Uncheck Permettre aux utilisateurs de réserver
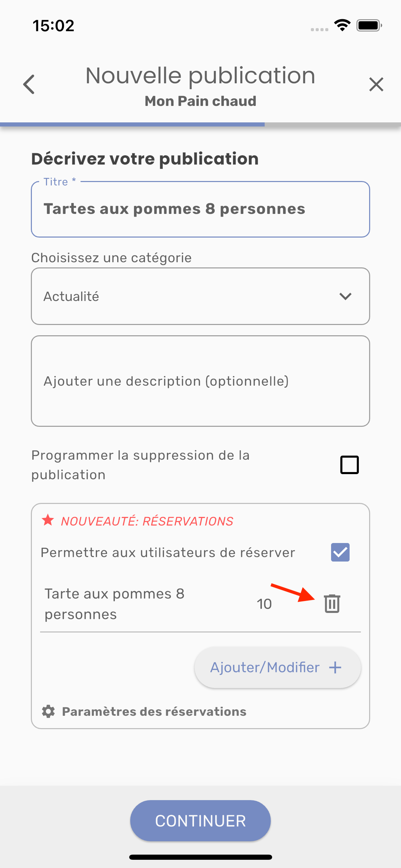The width and height of the screenshot is (401, 868). [340, 552]
